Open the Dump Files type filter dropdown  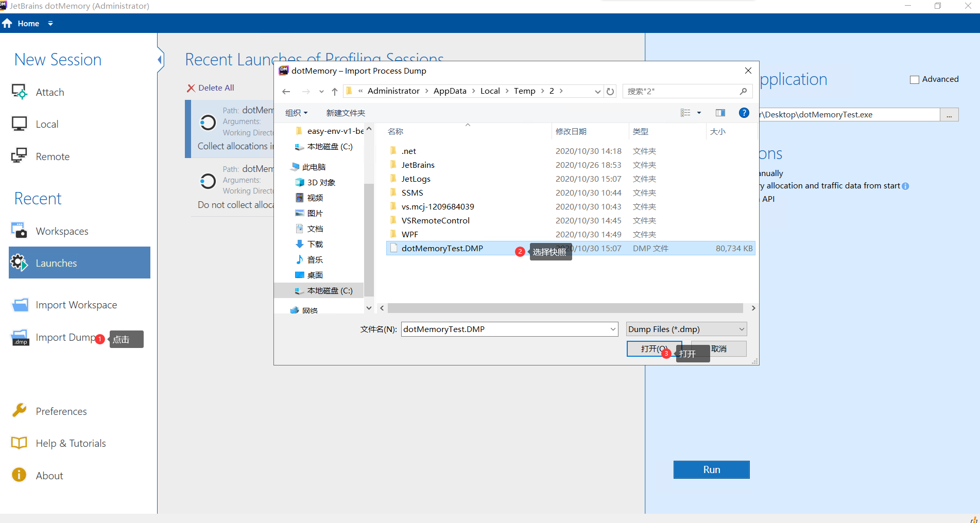point(686,329)
